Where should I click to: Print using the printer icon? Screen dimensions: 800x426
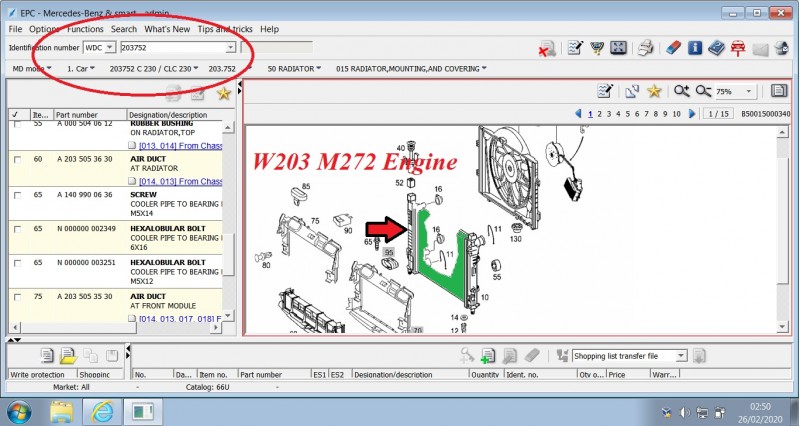[x=646, y=48]
